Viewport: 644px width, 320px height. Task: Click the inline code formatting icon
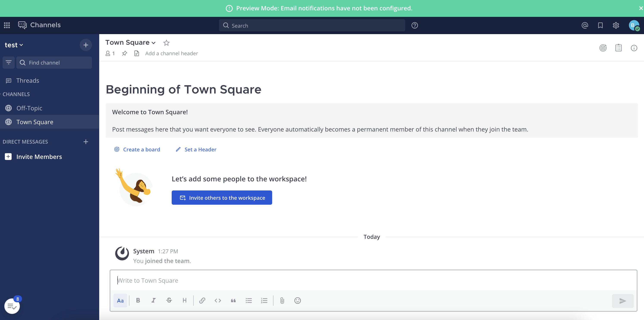[218, 300]
